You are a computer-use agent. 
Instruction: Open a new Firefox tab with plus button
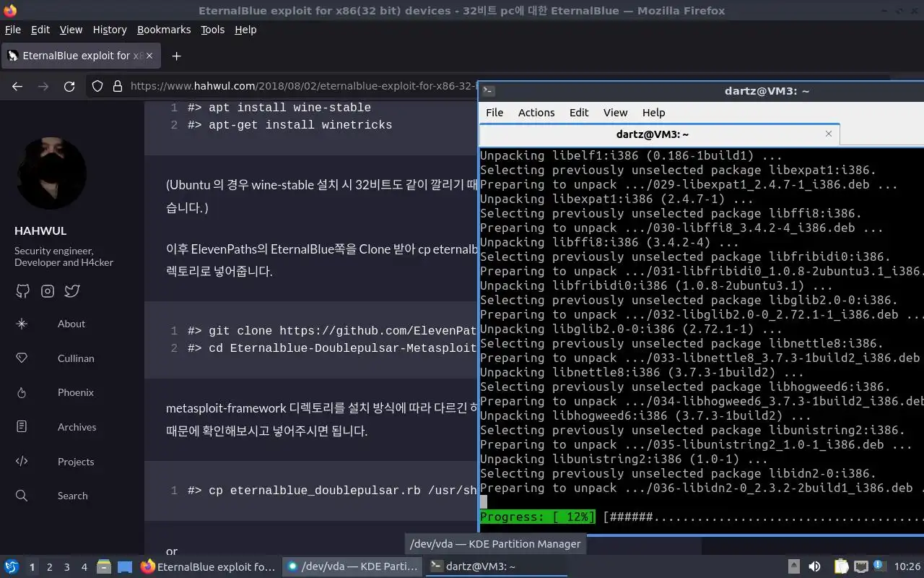[176, 56]
